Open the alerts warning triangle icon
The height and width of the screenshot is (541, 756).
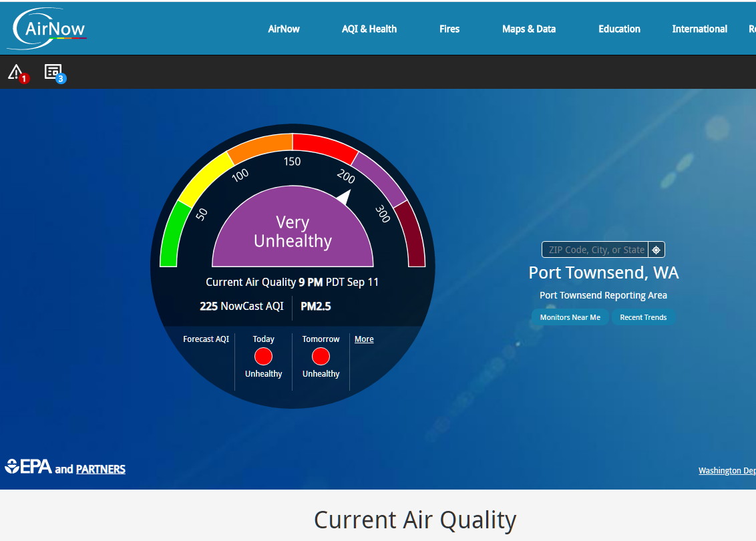(16, 72)
